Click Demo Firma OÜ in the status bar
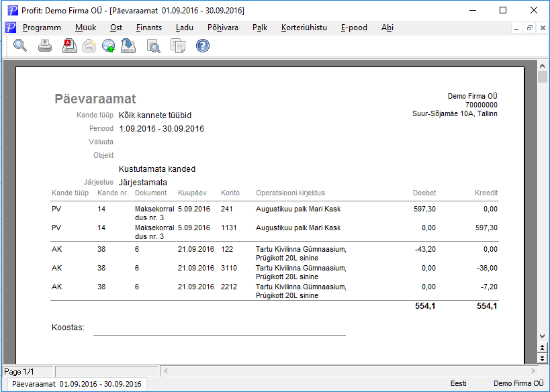This screenshot has width=550, height=392. (x=518, y=383)
